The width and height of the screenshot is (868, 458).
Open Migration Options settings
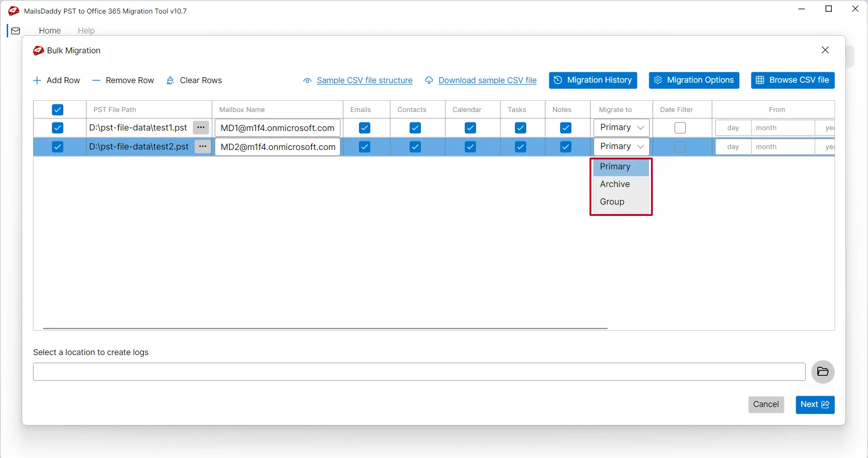694,80
